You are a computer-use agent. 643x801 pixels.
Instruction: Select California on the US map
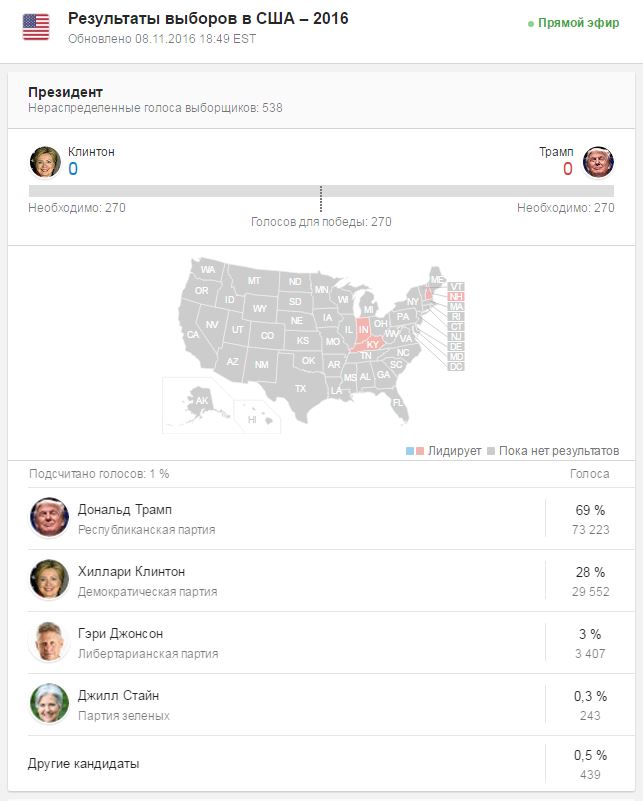pos(194,335)
